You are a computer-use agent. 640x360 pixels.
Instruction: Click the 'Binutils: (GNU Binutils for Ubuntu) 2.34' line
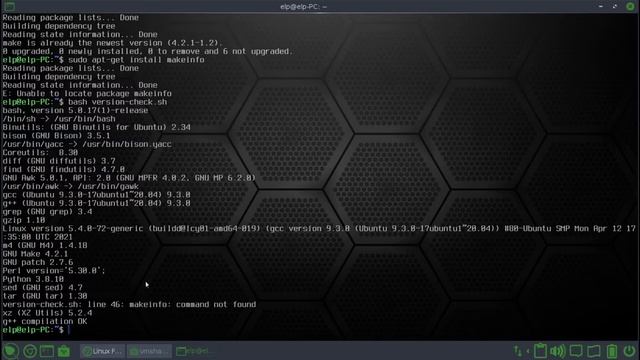click(96, 127)
